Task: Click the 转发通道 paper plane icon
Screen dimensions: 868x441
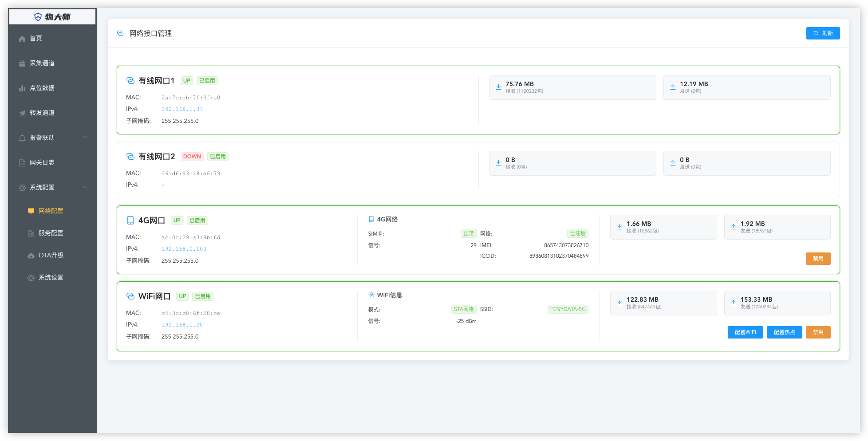Action: pyautogui.click(x=22, y=113)
